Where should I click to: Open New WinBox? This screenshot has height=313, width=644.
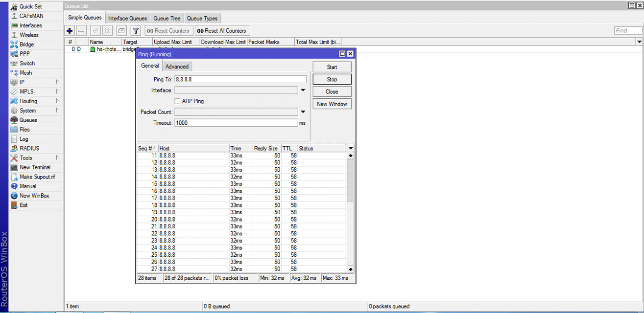tap(34, 196)
